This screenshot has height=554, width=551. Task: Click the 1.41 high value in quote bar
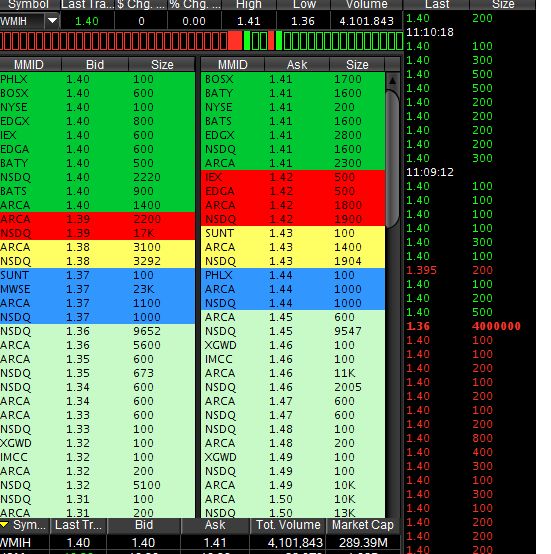click(x=249, y=21)
